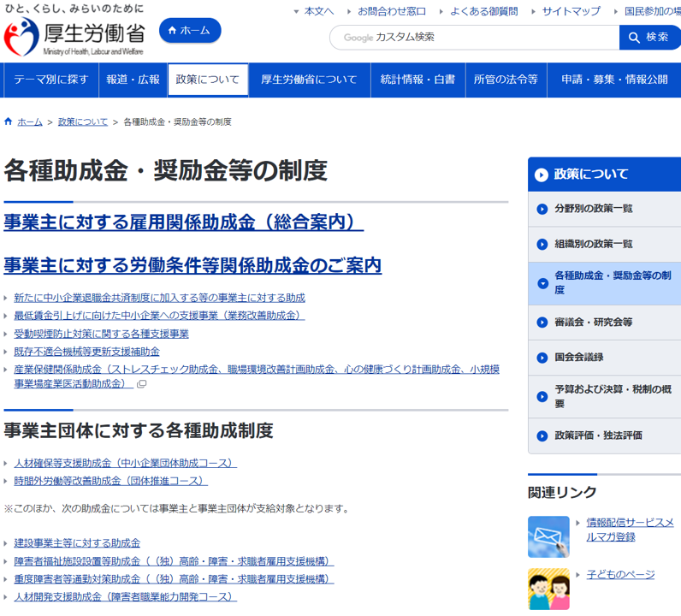Click the 厚生労働省 logo emblem
681x616 pixels.
tap(21, 37)
